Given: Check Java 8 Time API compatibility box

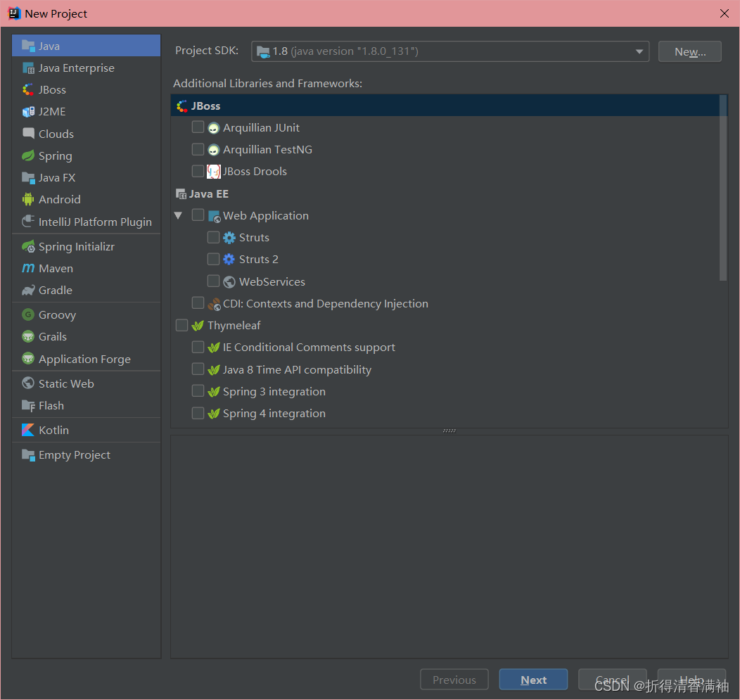Looking at the screenshot, I should click(x=198, y=369).
